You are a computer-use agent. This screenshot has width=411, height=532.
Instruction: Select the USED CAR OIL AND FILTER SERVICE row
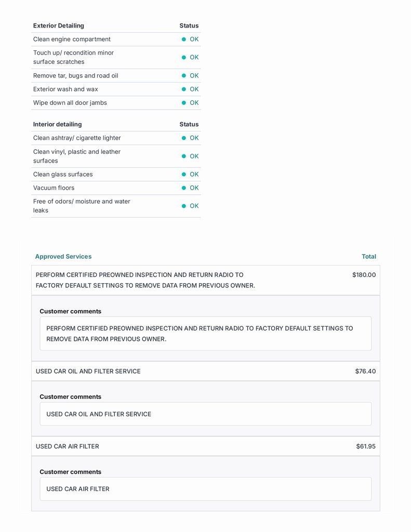point(88,371)
